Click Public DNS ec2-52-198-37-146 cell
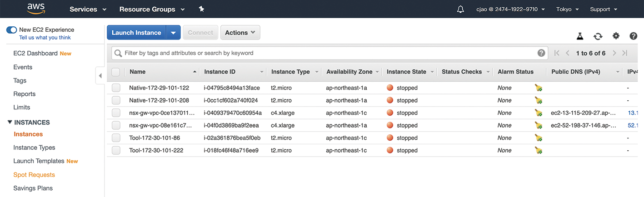The width and height of the screenshot is (644, 197). [583, 125]
